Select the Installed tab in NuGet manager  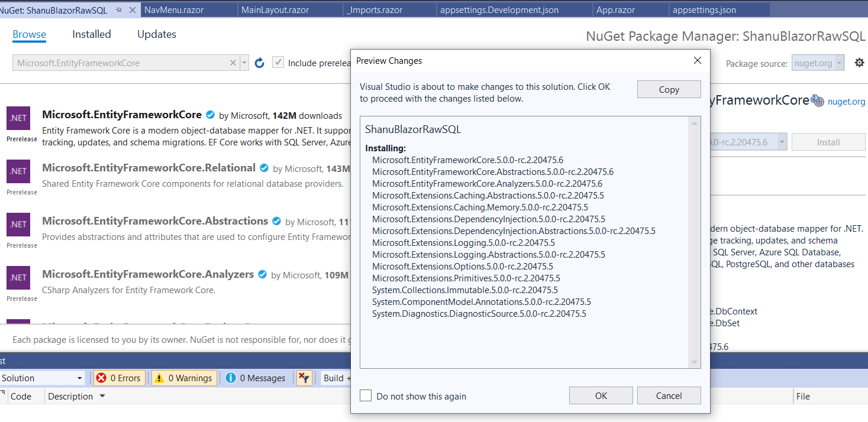92,34
